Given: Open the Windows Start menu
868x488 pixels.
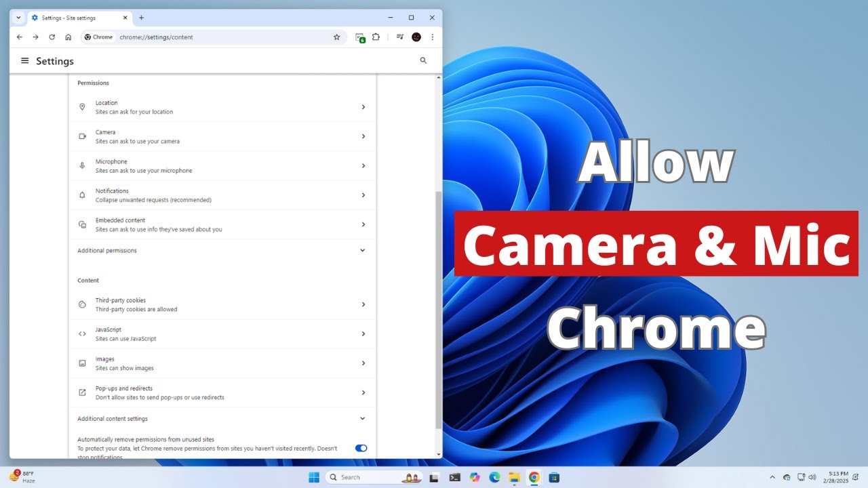Looking at the screenshot, I should [x=314, y=477].
